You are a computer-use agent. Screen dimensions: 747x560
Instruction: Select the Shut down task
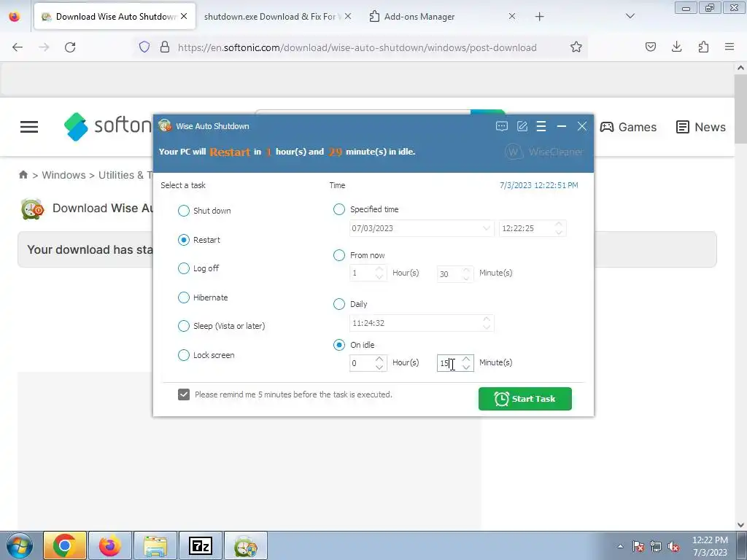click(183, 211)
